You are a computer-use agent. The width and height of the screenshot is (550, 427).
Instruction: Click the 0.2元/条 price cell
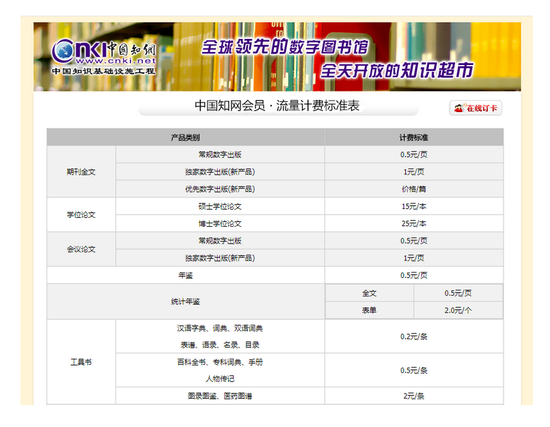[x=414, y=336]
